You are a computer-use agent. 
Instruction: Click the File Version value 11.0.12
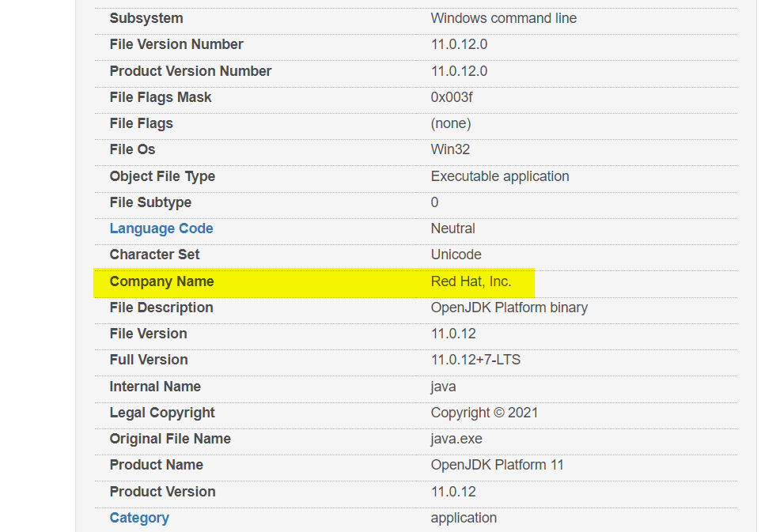point(452,334)
